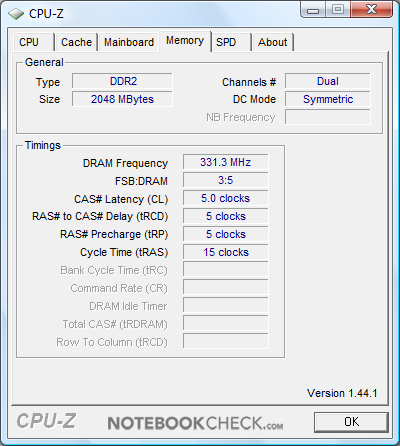
Task: Click the CPU-Z chip icon in title bar
Action: tap(16, 14)
